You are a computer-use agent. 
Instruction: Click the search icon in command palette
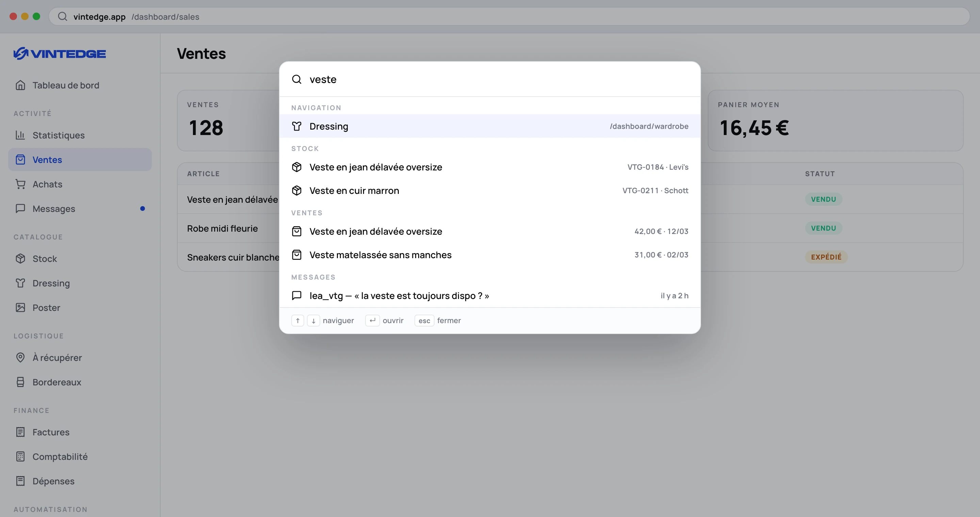pos(297,80)
